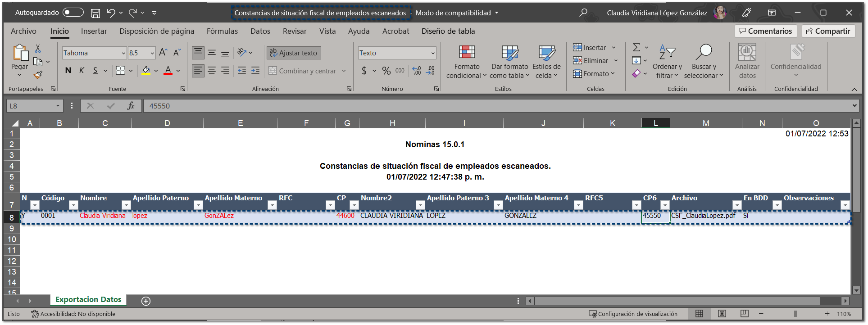Image resolution: width=868 pixels, height=325 pixels.
Task: Apply thousands separator 000 style
Action: tap(400, 71)
